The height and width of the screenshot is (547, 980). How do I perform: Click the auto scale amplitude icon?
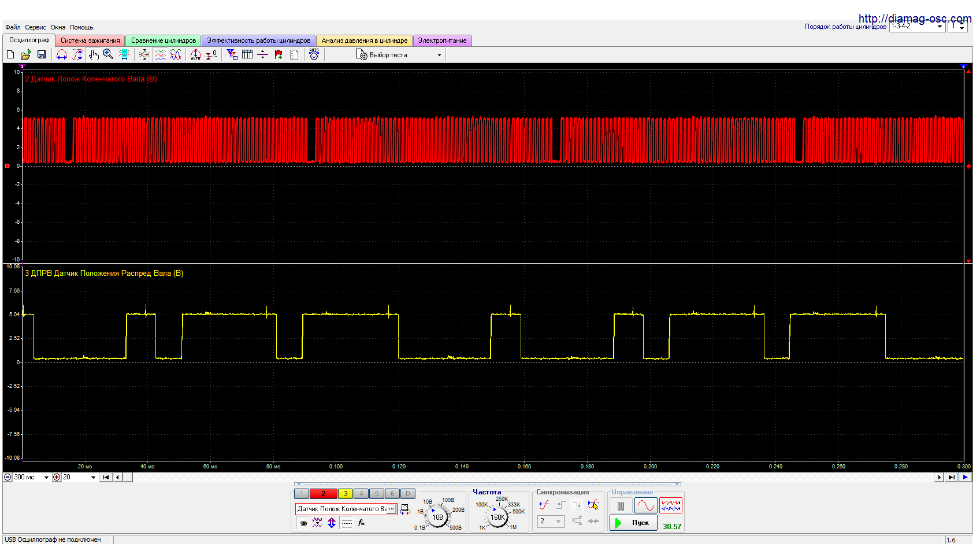[x=196, y=54]
